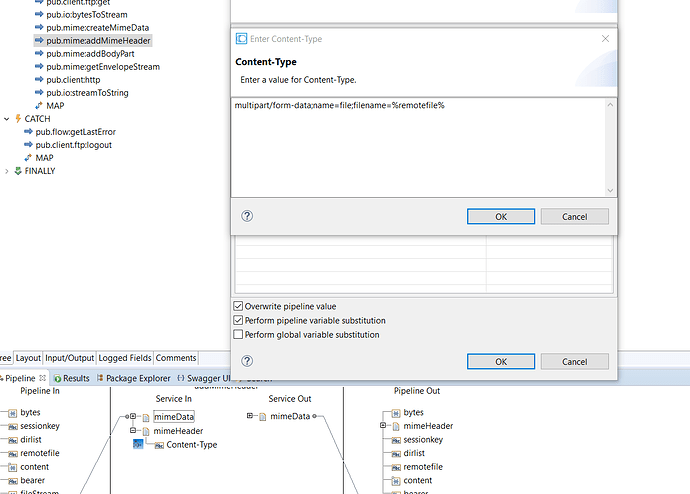The height and width of the screenshot is (494, 690).
Task: Select pub.mime:addMimeHeader step label
Action: [x=99, y=40]
